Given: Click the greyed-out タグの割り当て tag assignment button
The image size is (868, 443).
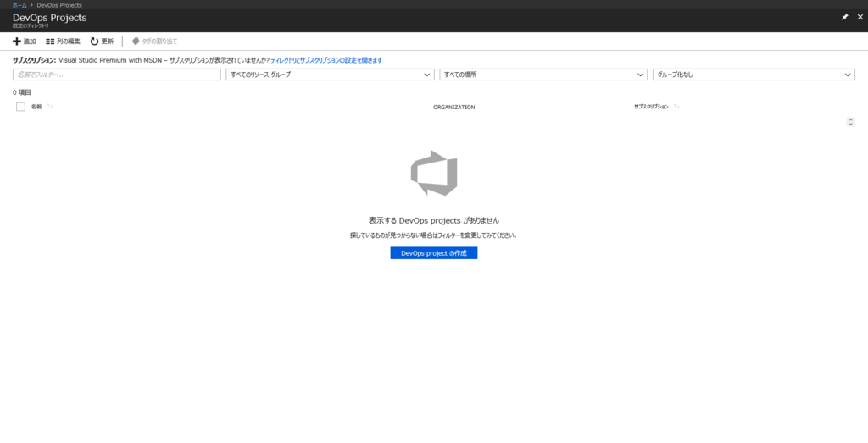Looking at the screenshot, I should click(154, 42).
